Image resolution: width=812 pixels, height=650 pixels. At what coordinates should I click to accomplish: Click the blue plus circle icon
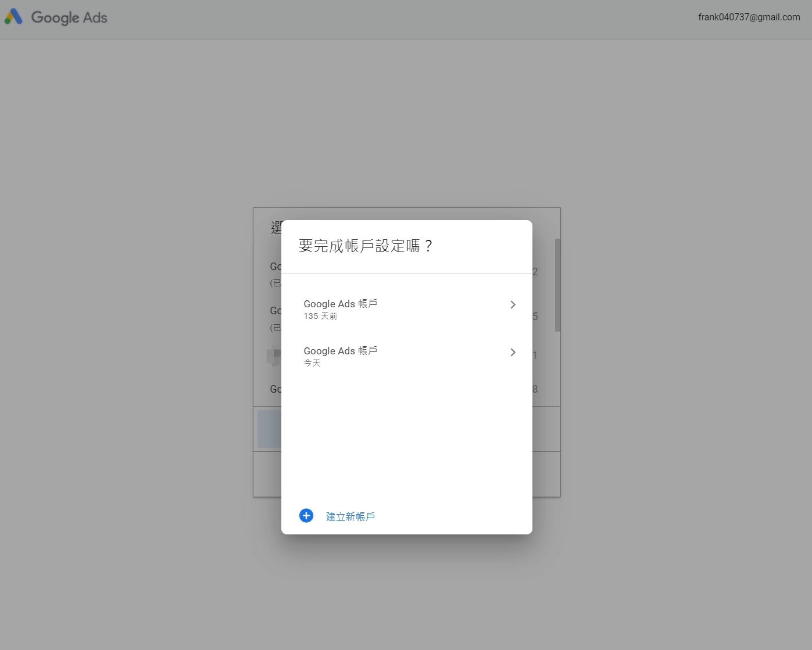(x=306, y=516)
